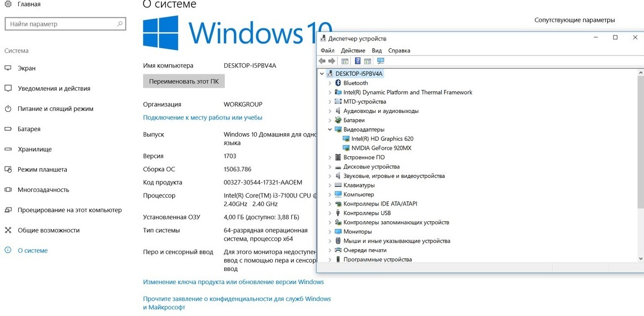Open Подключение к месту работы или учебы link
Viewport: 644px width, 316px height.
click(203, 117)
